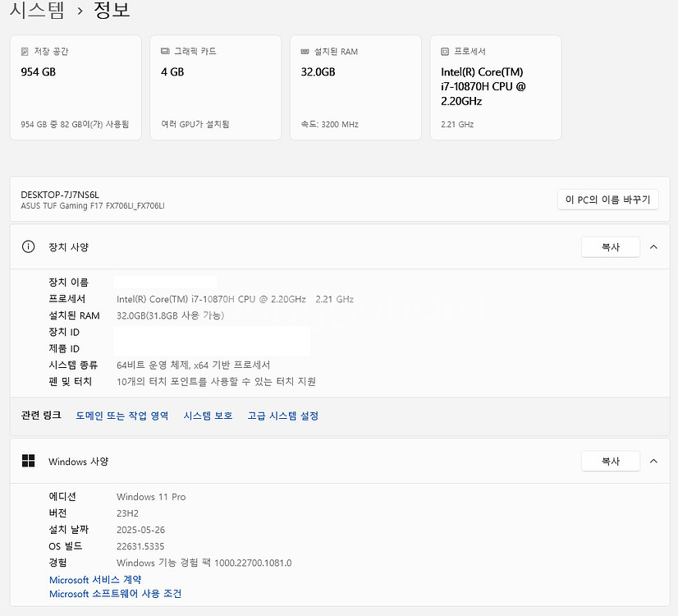Click the device specifications info icon
Image resolution: width=678 pixels, height=616 pixels.
pyautogui.click(x=28, y=246)
